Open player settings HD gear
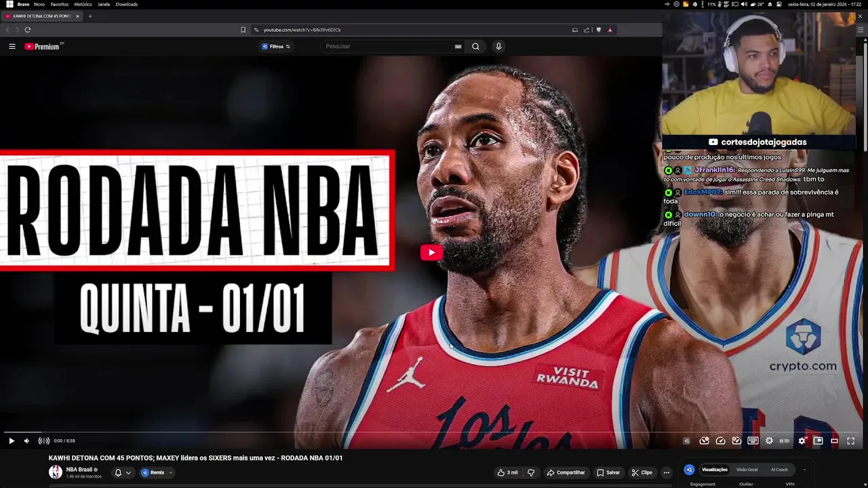This screenshot has height=488, width=868. tap(802, 441)
